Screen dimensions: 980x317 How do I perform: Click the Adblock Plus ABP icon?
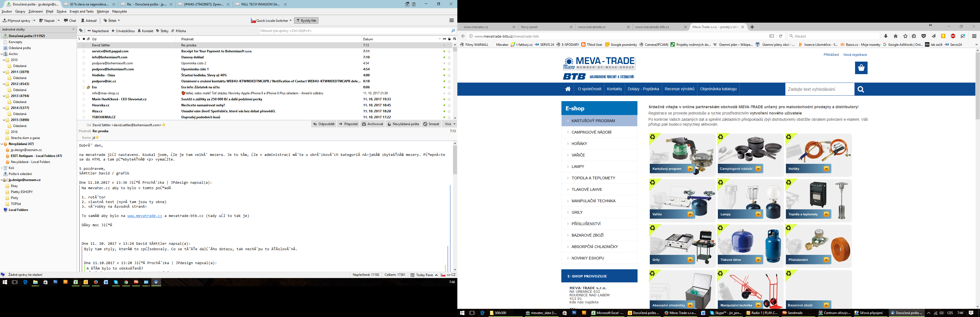(953, 36)
